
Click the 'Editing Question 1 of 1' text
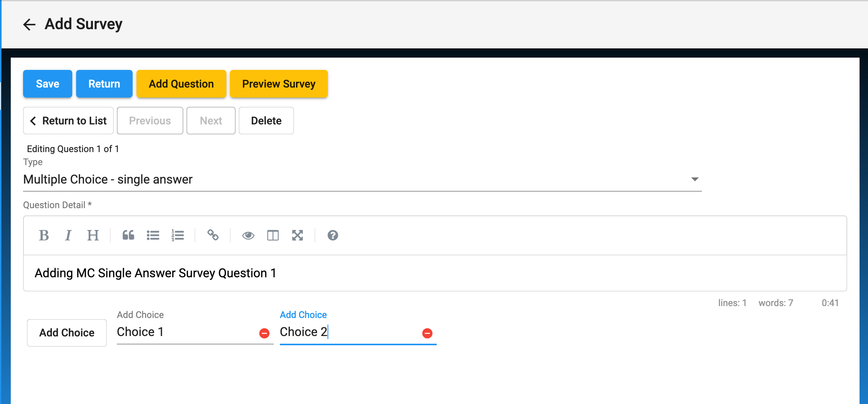click(x=73, y=149)
